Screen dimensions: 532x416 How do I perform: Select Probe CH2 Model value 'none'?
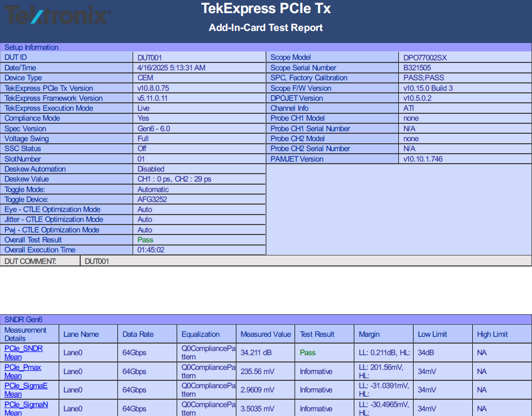(x=411, y=138)
